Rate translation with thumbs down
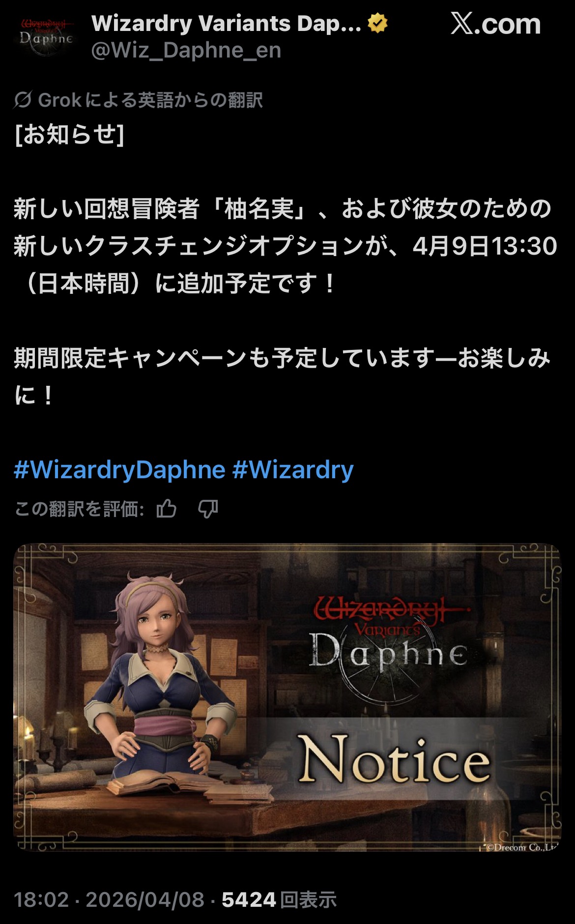Screen dimensions: 575x924 (x=208, y=509)
